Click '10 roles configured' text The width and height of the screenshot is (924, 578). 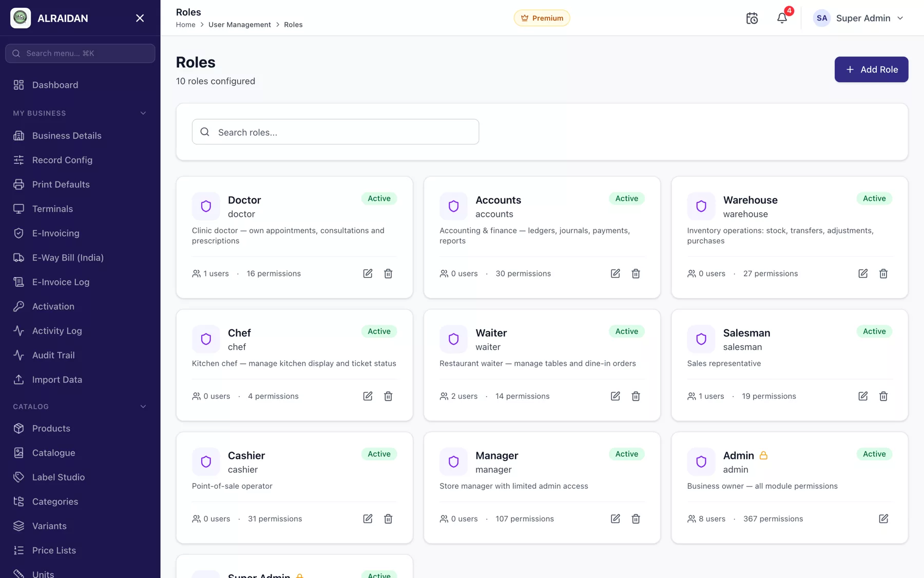(x=216, y=81)
